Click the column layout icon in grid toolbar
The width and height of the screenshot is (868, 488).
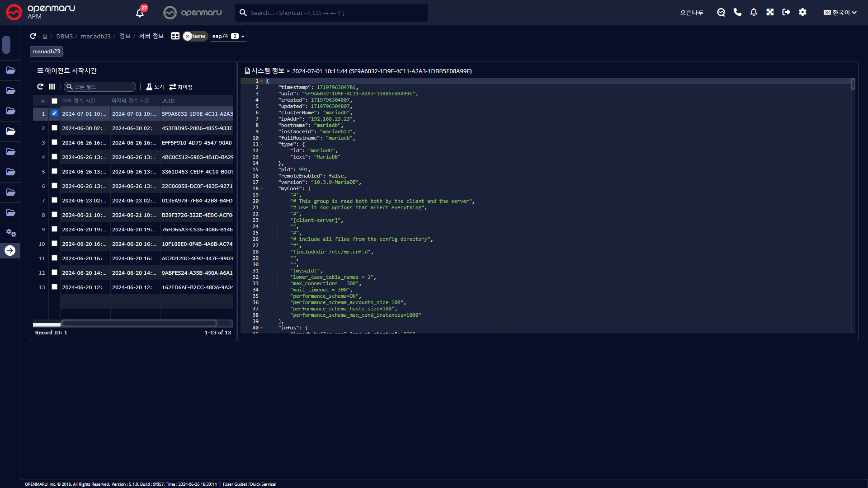pyautogui.click(x=52, y=87)
